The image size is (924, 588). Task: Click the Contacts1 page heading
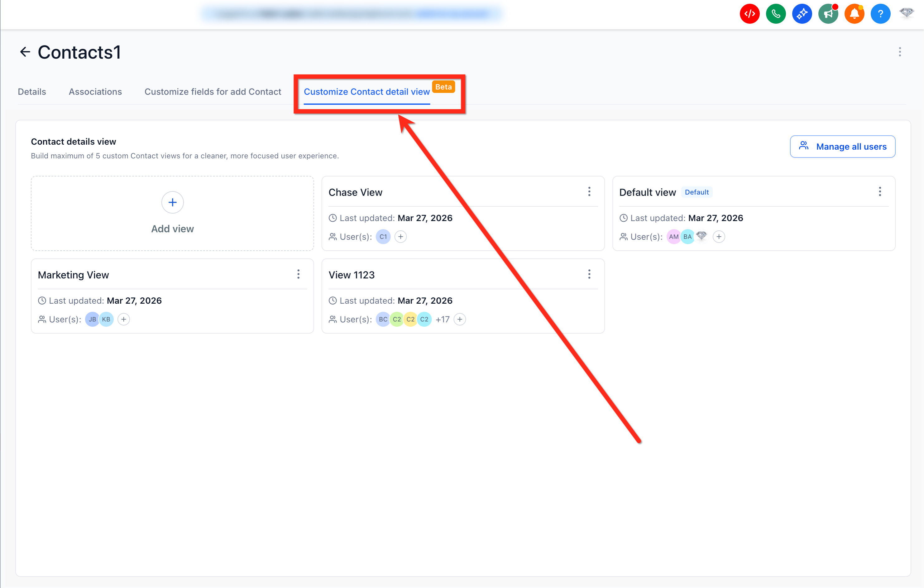(79, 52)
